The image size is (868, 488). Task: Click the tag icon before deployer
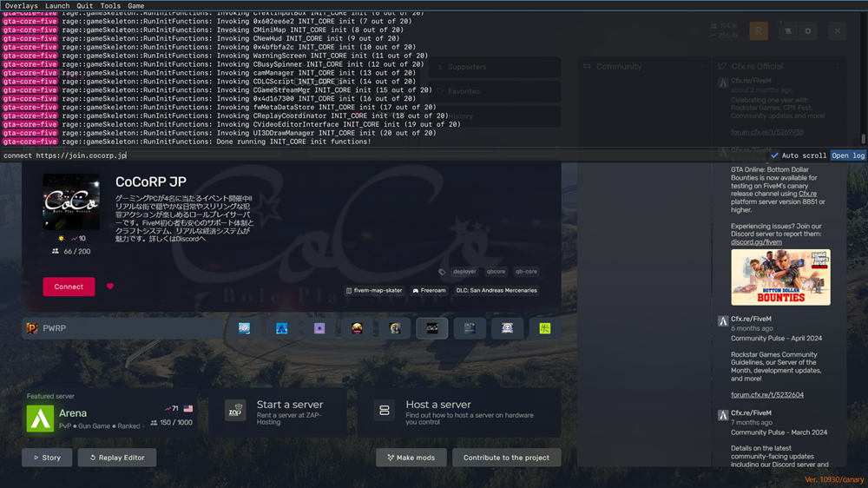click(x=442, y=272)
